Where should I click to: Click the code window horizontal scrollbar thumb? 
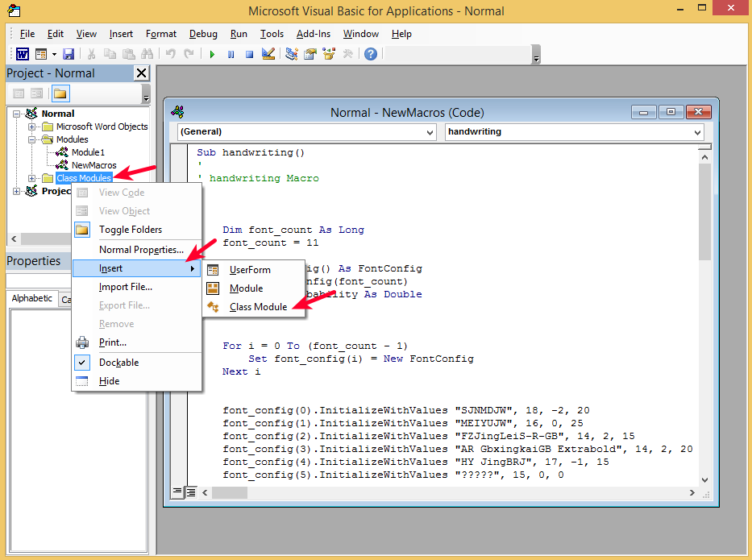pos(229,492)
